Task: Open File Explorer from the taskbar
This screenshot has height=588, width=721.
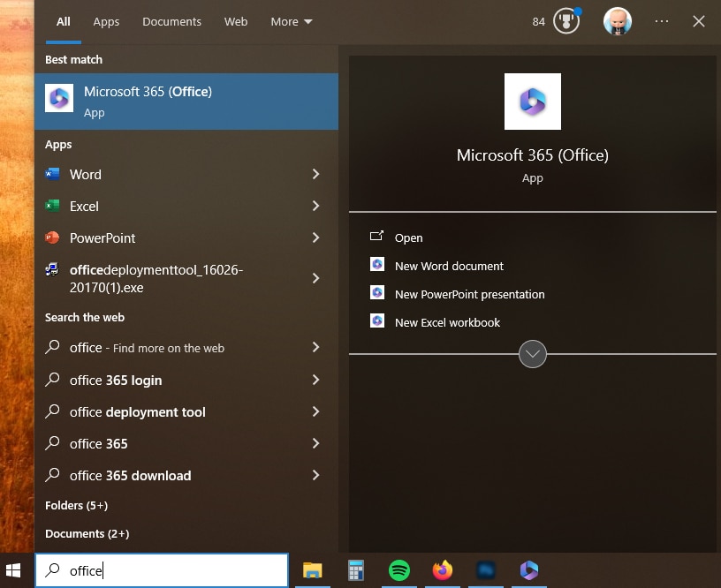Action: tap(312, 571)
